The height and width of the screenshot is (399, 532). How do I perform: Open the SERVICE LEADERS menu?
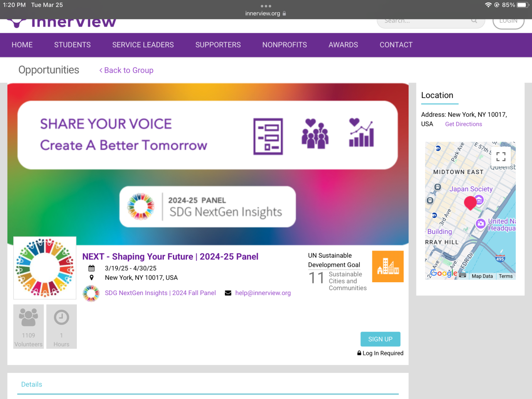pyautogui.click(x=143, y=45)
